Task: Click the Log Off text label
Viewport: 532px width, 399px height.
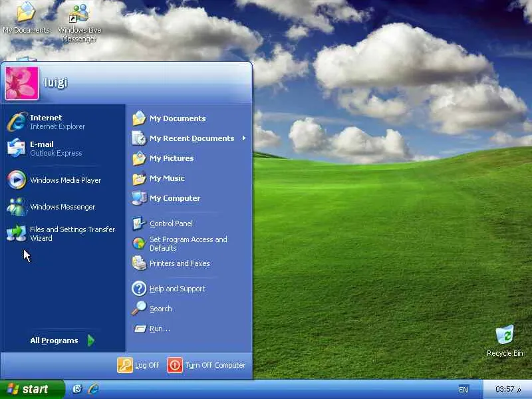Action: tap(147, 365)
